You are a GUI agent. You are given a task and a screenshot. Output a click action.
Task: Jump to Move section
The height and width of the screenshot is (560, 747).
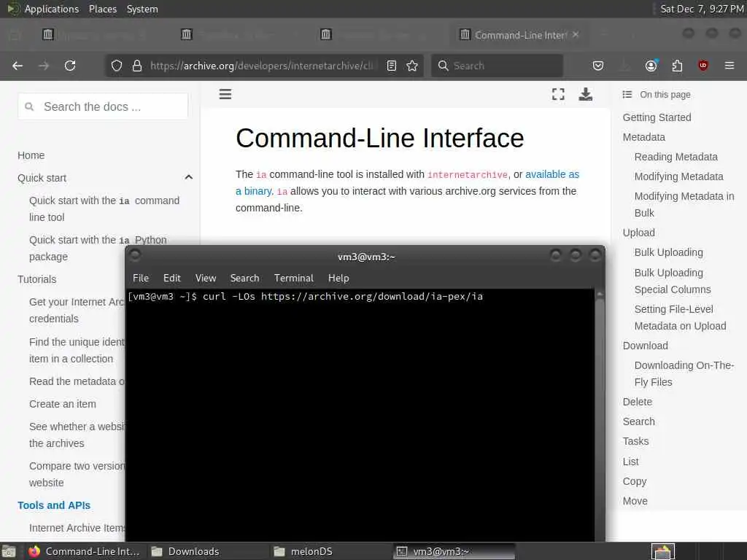[x=635, y=501]
